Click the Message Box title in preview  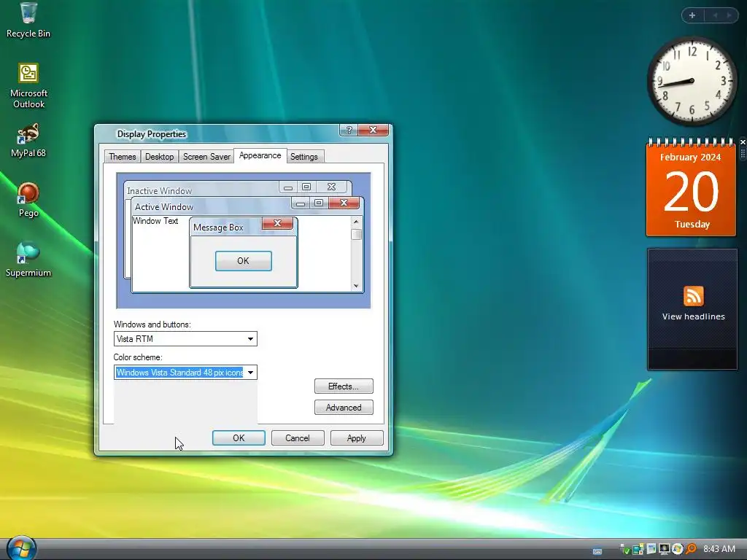[218, 227]
